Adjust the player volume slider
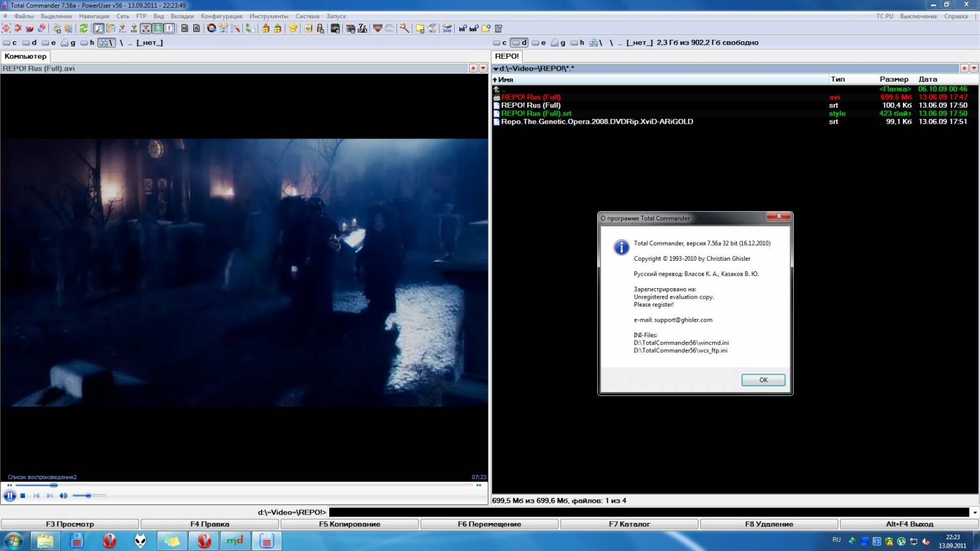This screenshot has width=980, height=551. pos(89,495)
